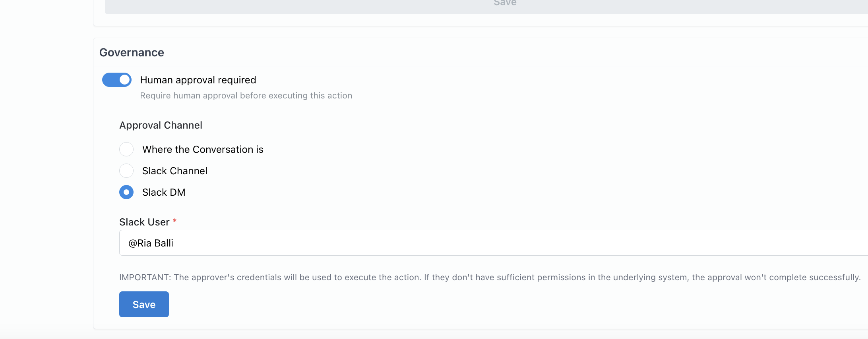Focus the Slack User input field
This screenshot has height=339, width=868.
[494, 243]
